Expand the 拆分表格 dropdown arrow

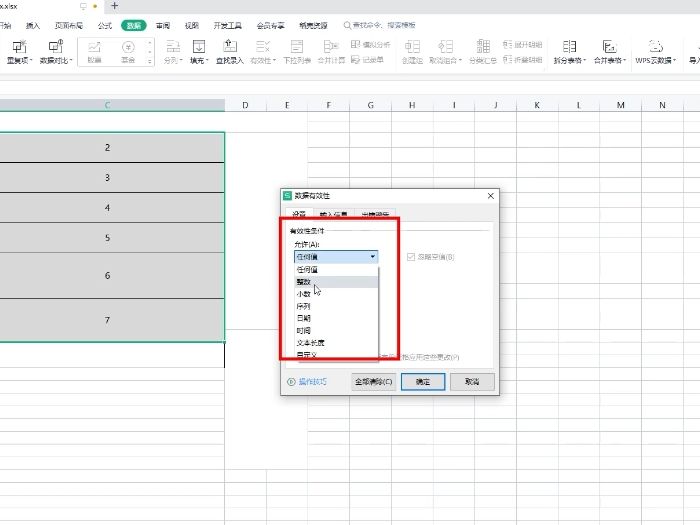[x=585, y=60]
